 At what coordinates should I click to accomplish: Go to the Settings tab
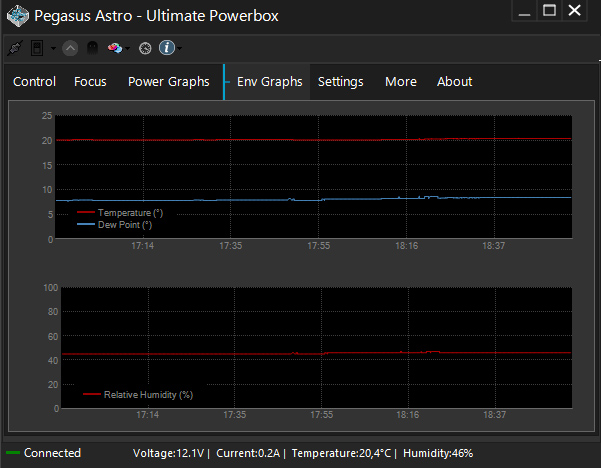tap(340, 82)
